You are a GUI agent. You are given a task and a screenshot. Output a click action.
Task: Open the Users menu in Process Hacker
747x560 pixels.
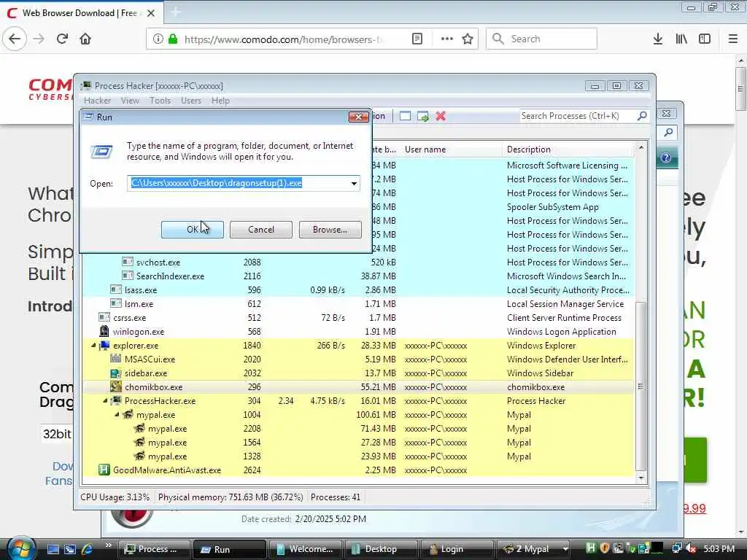pyautogui.click(x=191, y=101)
